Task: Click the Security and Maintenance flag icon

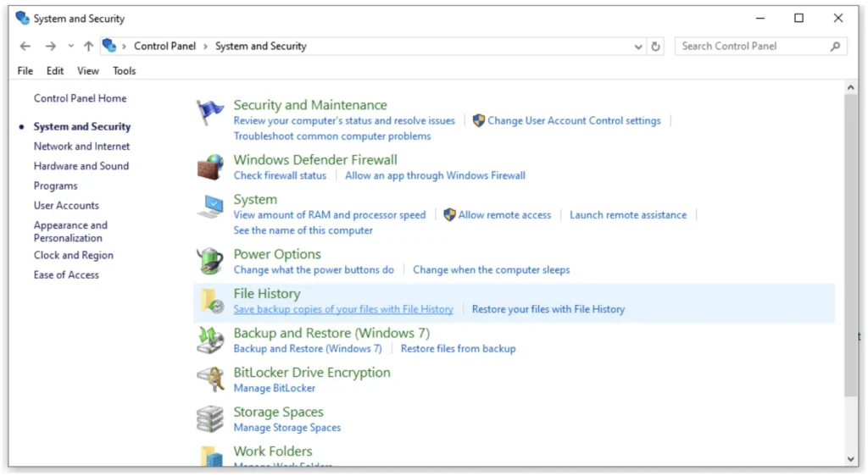Action: click(210, 113)
